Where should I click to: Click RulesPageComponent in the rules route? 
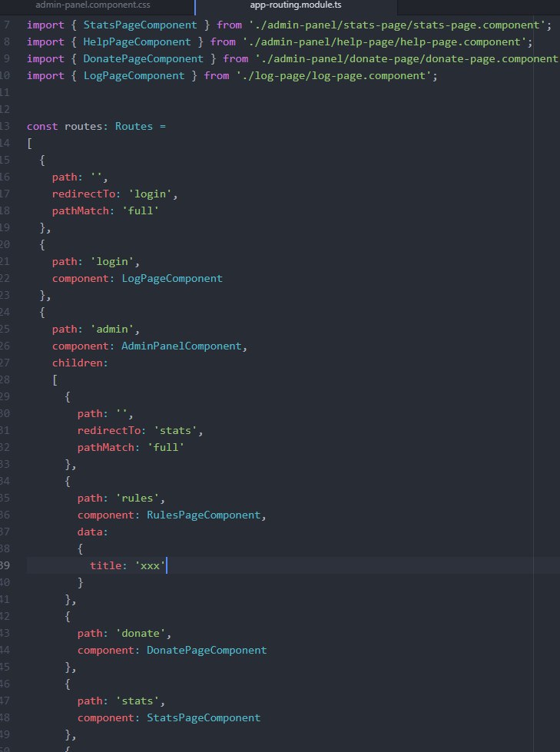(x=204, y=515)
